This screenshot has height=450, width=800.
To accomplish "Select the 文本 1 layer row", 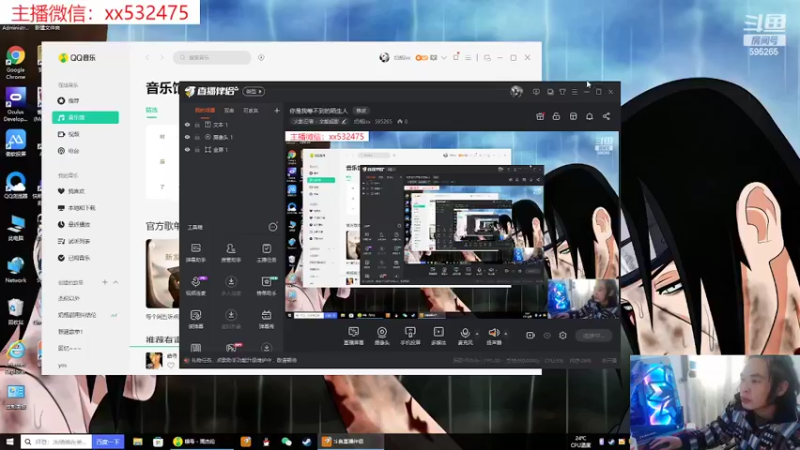I will point(232,124).
